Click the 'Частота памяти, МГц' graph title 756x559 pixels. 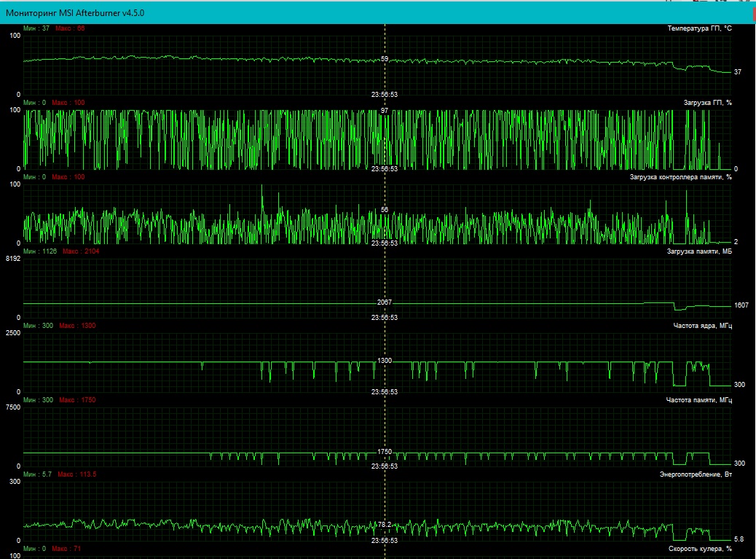pyautogui.click(x=698, y=400)
